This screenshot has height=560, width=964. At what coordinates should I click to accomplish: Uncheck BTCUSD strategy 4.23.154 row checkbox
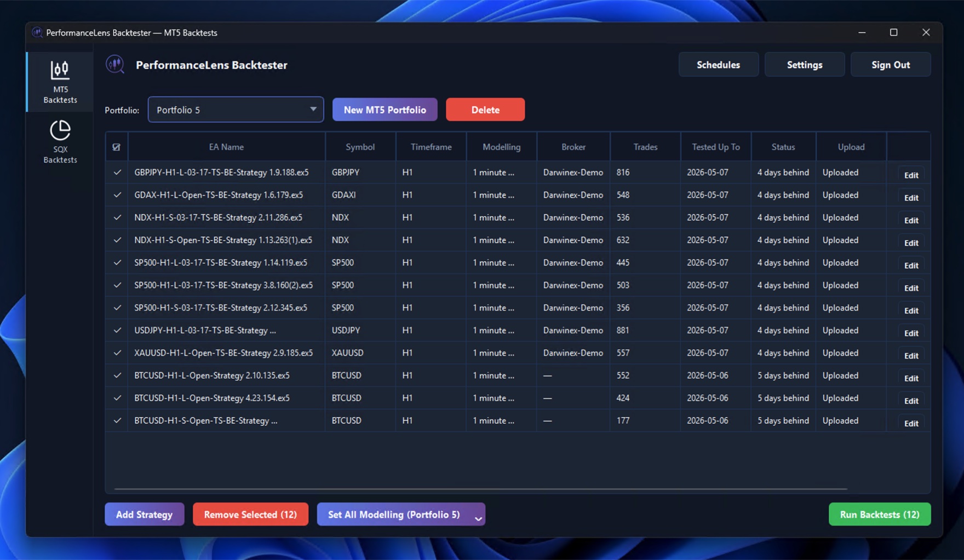coord(117,398)
